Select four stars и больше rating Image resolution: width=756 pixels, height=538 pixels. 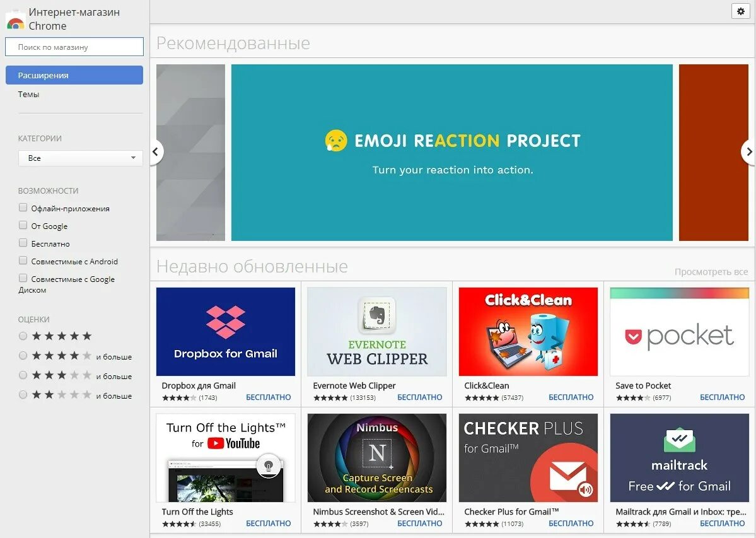pyautogui.click(x=23, y=356)
